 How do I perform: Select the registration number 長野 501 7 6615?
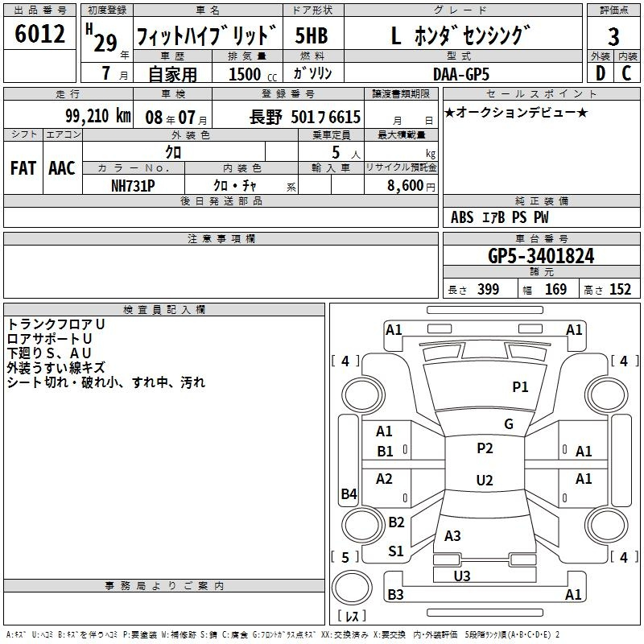coord(305,117)
